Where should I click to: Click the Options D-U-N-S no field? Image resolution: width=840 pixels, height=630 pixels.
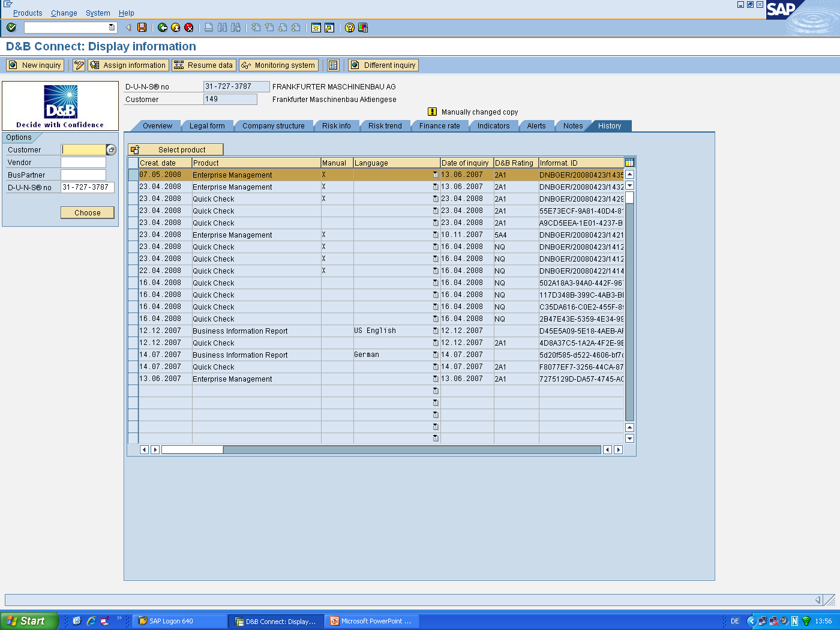coord(88,187)
